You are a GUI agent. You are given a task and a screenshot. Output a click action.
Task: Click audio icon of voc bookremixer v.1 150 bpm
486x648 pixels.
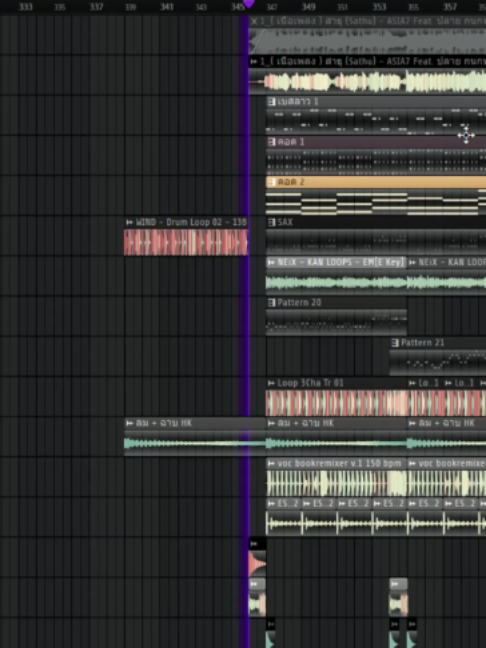click(x=272, y=464)
